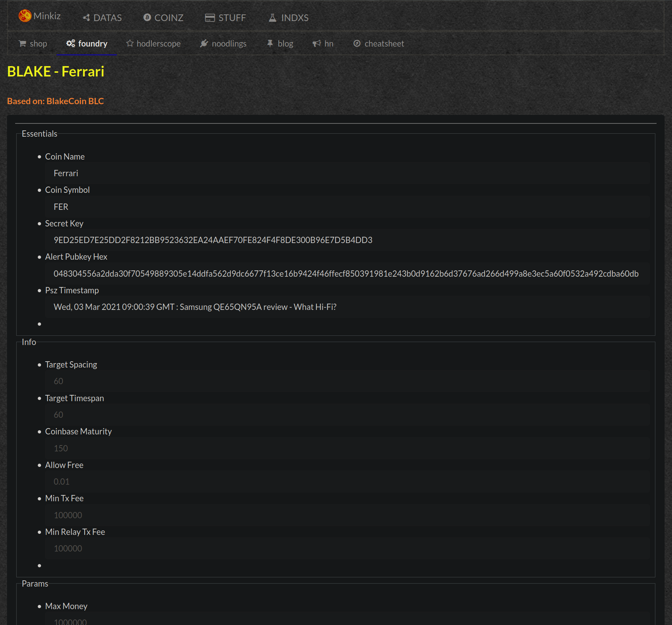
Task: Click the Target Spacing field
Action: 347,381
